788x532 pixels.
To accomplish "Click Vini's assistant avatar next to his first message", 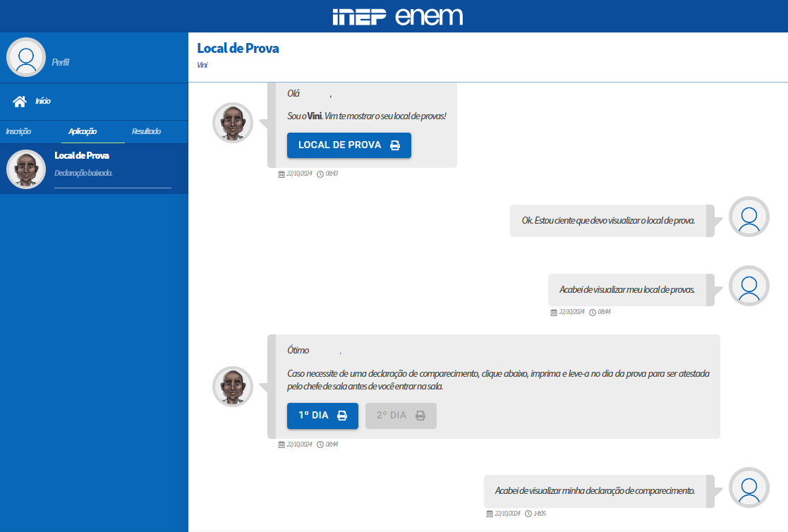I will click(x=232, y=122).
